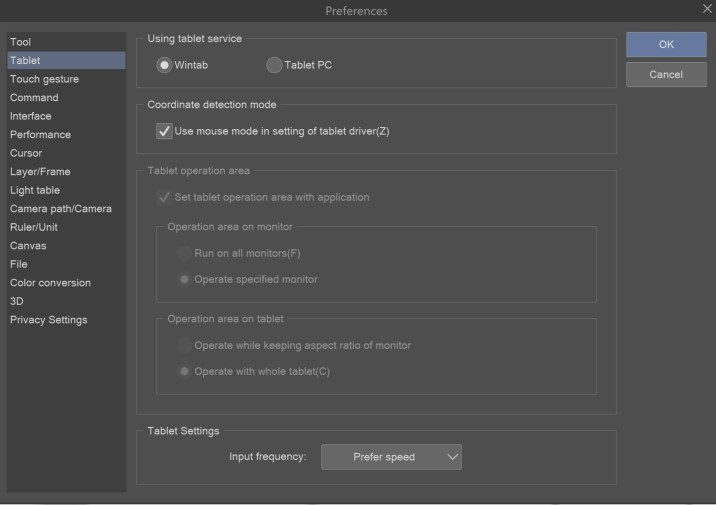Go to Camera path/Camera settings

(x=61, y=209)
